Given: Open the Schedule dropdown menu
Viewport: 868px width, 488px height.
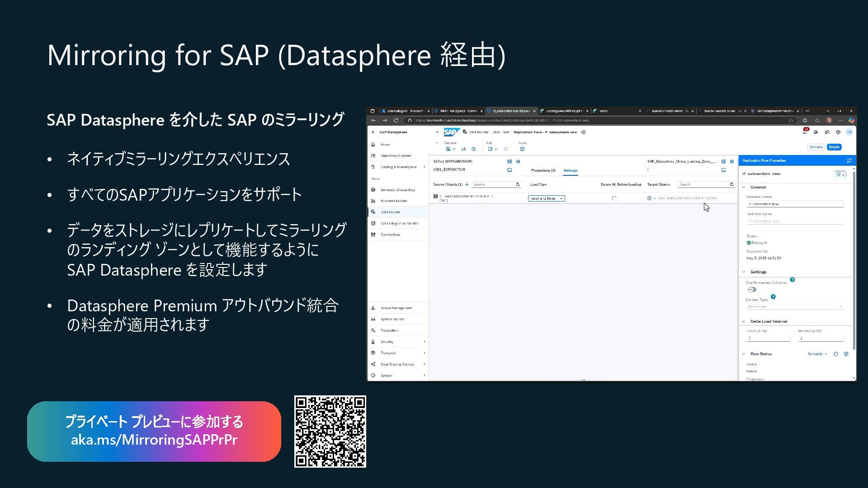Looking at the screenshot, I should (x=817, y=354).
